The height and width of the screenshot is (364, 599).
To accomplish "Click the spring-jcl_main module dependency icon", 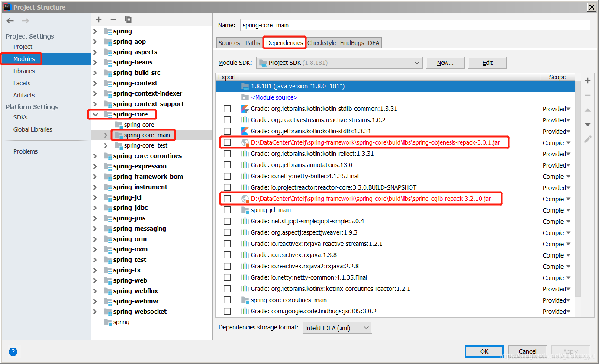I will tap(245, 210).
